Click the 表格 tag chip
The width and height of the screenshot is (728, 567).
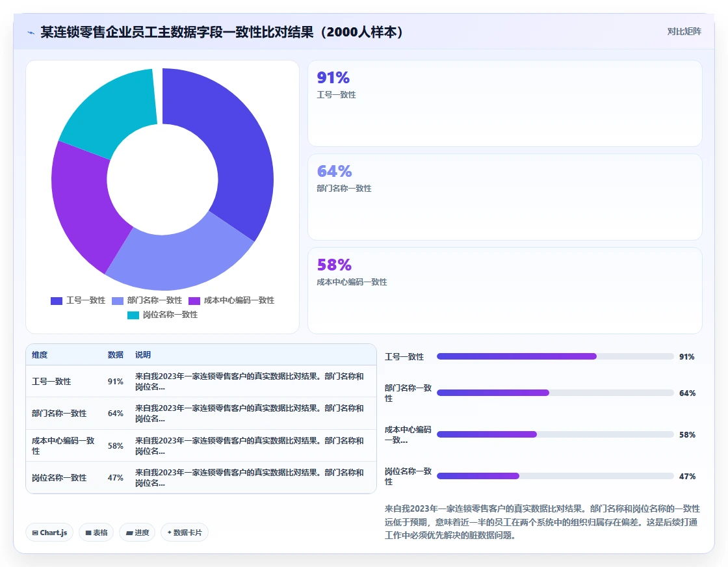pos(96,533)
